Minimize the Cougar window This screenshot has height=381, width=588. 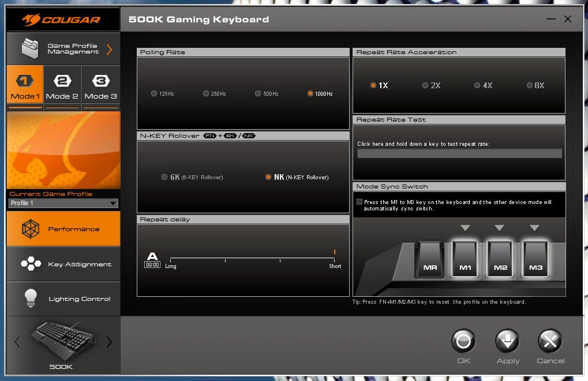pyautogui.click(x=551, y=19)
